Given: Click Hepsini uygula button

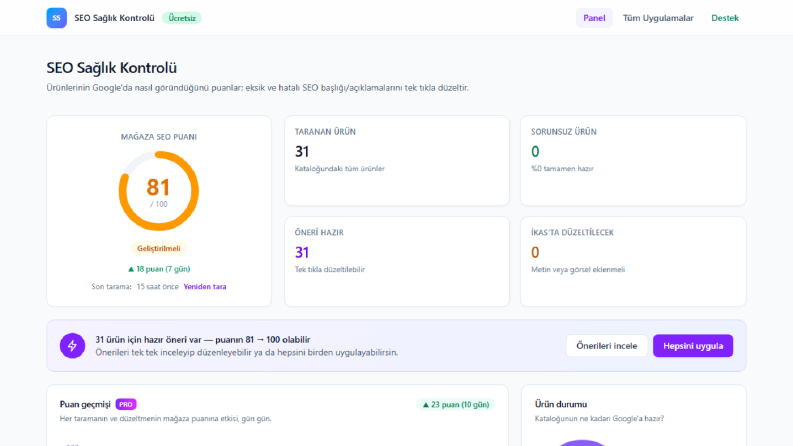Looking at the screenshot, I should tap(693, 346).
